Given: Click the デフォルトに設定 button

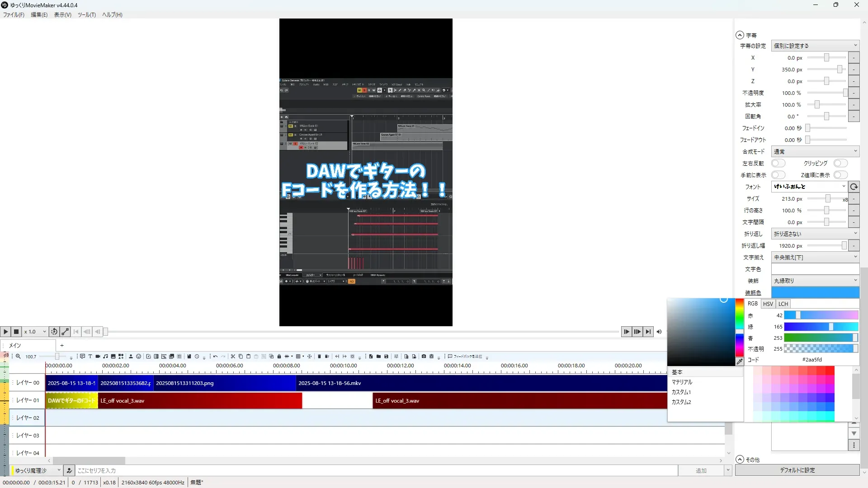Looking at the screenshot, I should tap(797, 470).
